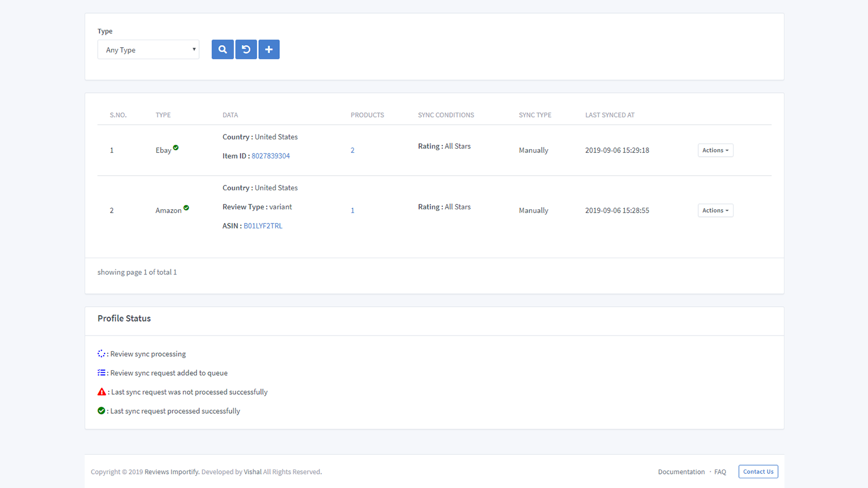Expand Actions menu for Ebay row

click(x=715, y=150)
